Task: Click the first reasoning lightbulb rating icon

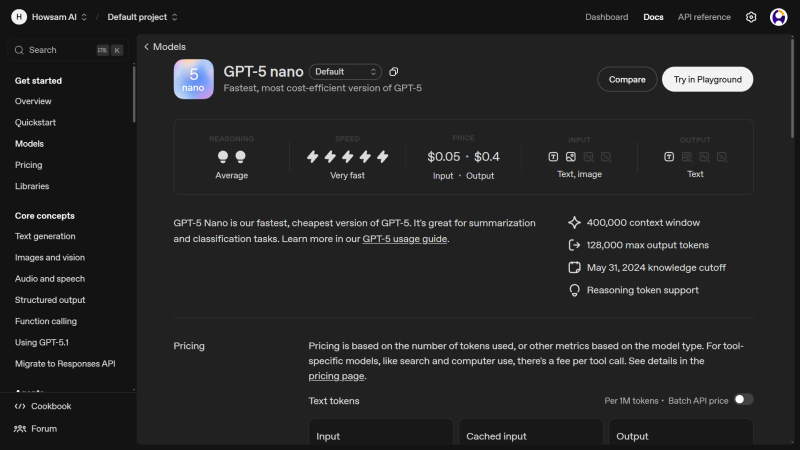Action: tap(223, 157)
